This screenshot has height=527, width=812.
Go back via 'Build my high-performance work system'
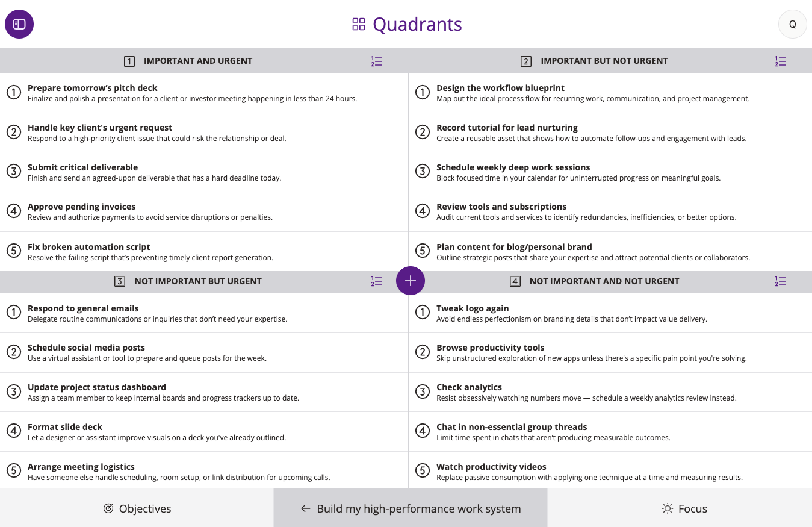tap(411, 508)
